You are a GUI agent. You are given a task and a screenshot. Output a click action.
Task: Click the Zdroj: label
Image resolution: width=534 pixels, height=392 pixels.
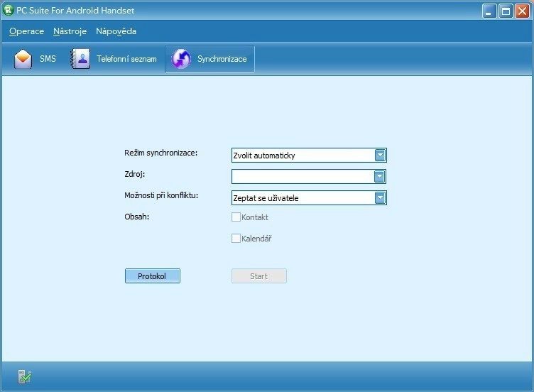click(x=135, y=174)
